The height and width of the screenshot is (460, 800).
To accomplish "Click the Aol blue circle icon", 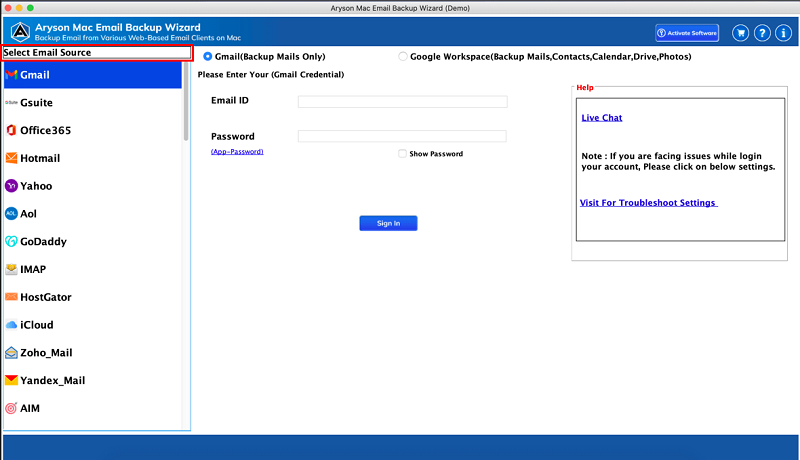I will pos(11,214).
